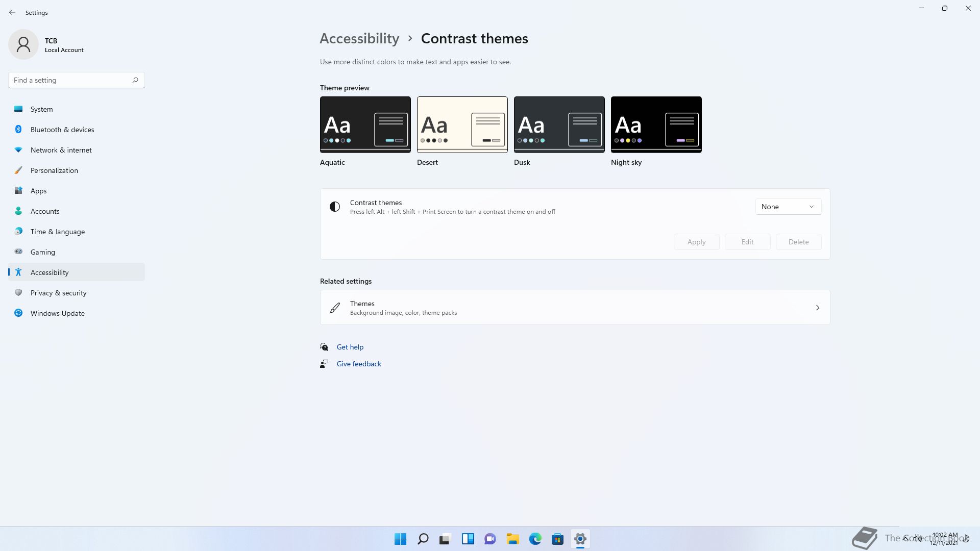
Task: Open the Gaming settings category
Action: (x=42, y=252)
